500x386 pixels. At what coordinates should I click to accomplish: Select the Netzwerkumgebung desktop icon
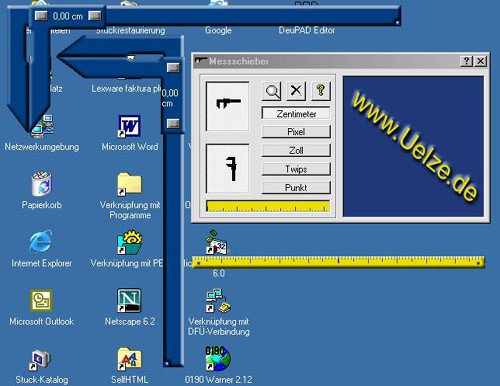pyautogui.click(x=42, y=126)
